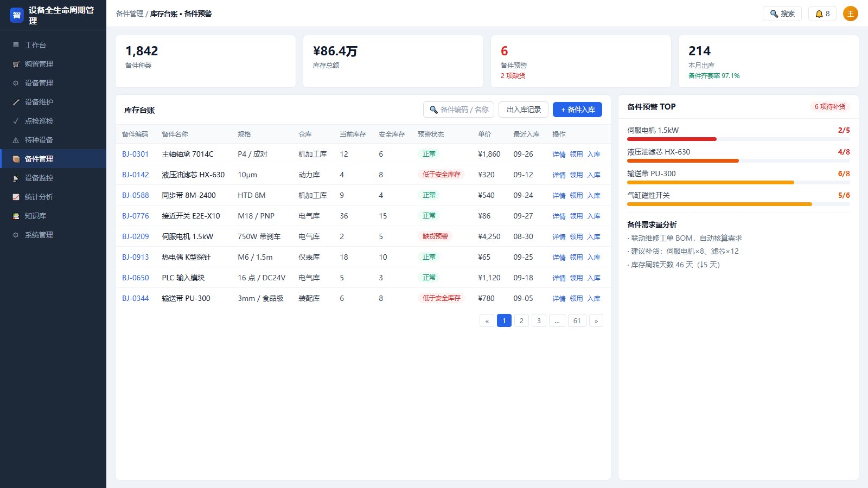
Task: Click the 出入库记录 button
Action: (x=524, y=110)
